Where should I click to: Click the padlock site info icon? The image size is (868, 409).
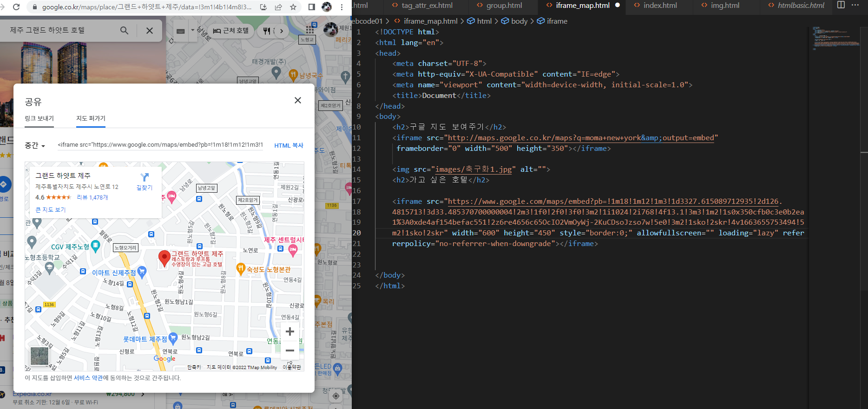tap(34, 7)
